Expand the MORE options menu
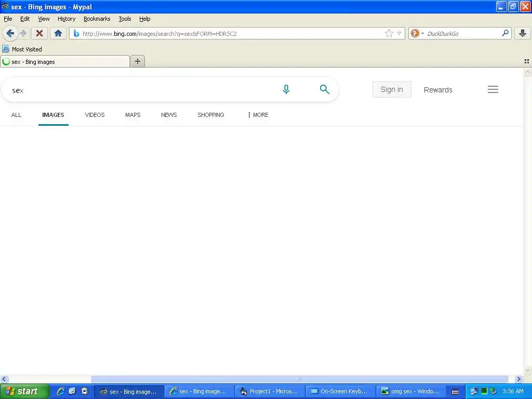 click(258, 115)
